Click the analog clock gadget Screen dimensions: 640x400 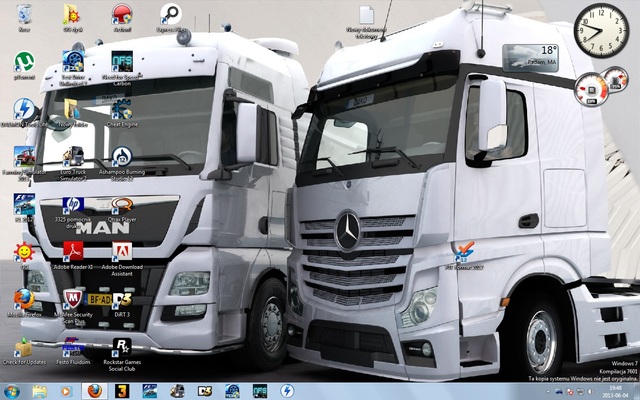click(601, 31)
